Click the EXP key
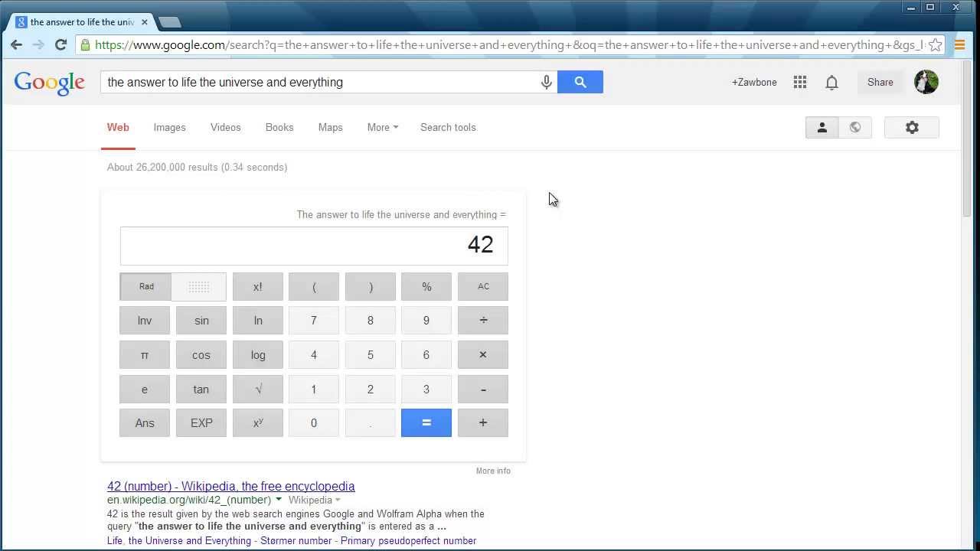 point(201,423)
